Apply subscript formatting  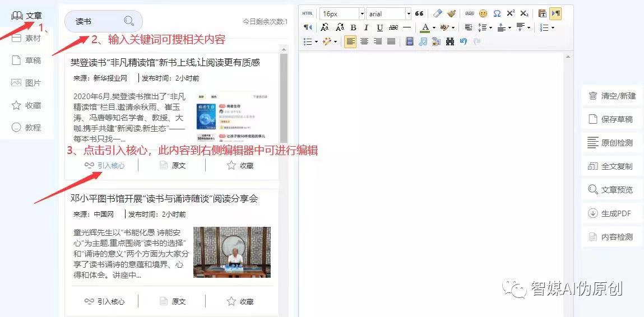pyautogui.click(x=524, y=13)
